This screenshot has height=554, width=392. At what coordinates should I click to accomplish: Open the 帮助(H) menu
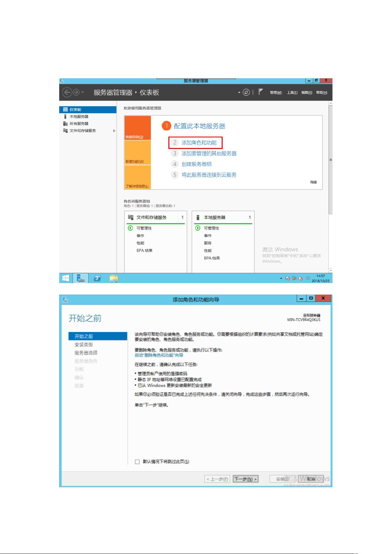322,93
